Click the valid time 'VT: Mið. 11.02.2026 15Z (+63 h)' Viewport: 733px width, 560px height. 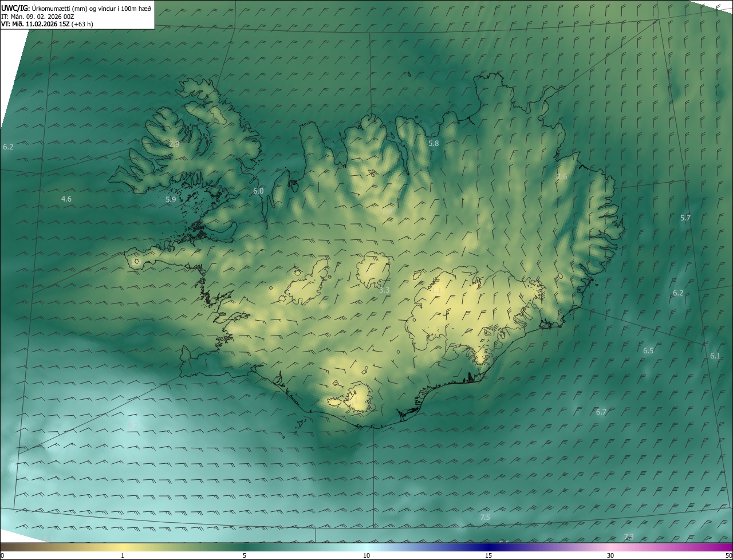[48, 24]
